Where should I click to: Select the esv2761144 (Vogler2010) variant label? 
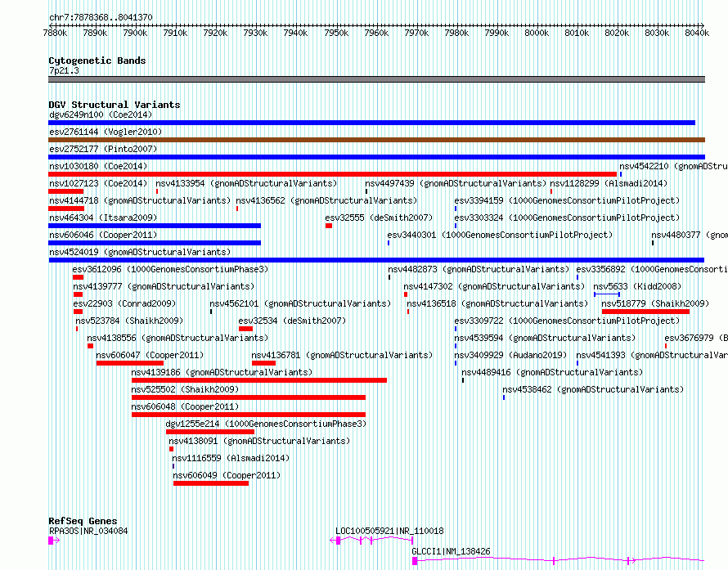106,132
